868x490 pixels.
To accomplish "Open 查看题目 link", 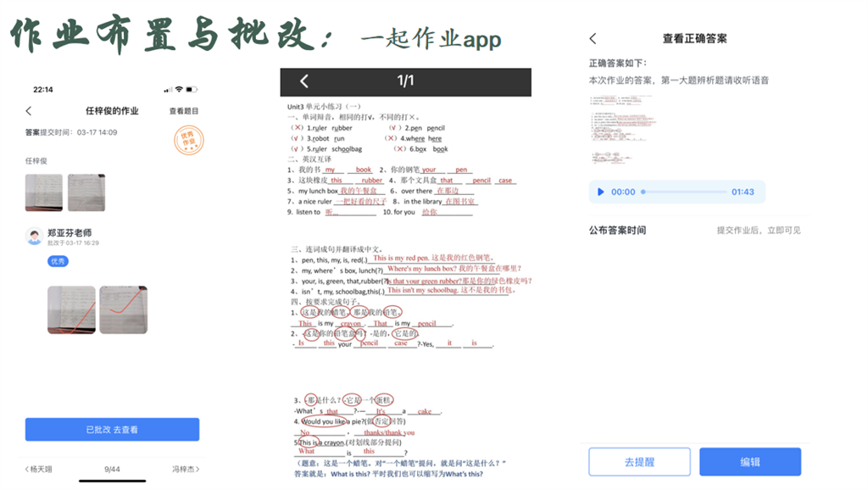I will point(184,111).
